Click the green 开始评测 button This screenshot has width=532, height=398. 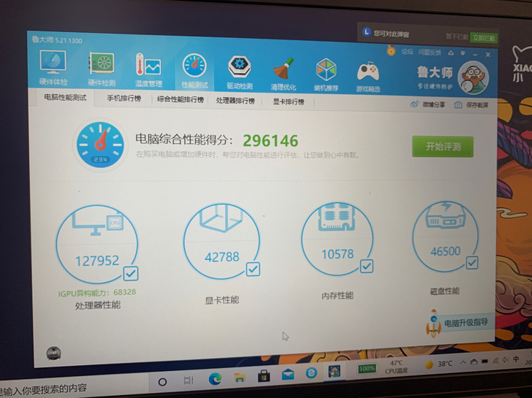[443, 147]
